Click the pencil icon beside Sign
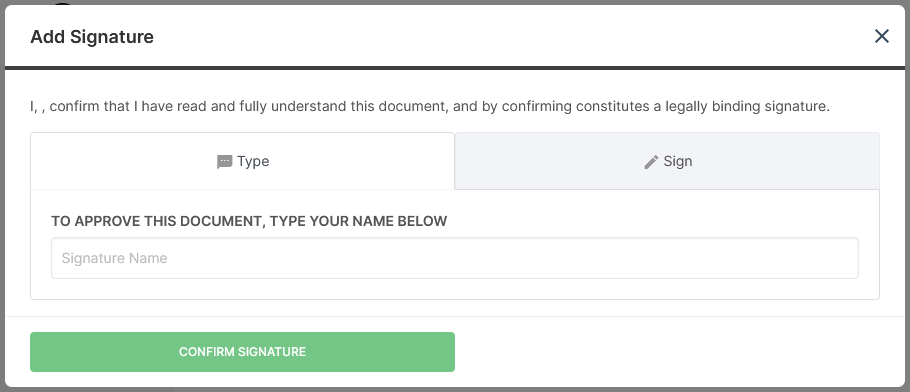The image size is (910, 392). tap(651, 162)
